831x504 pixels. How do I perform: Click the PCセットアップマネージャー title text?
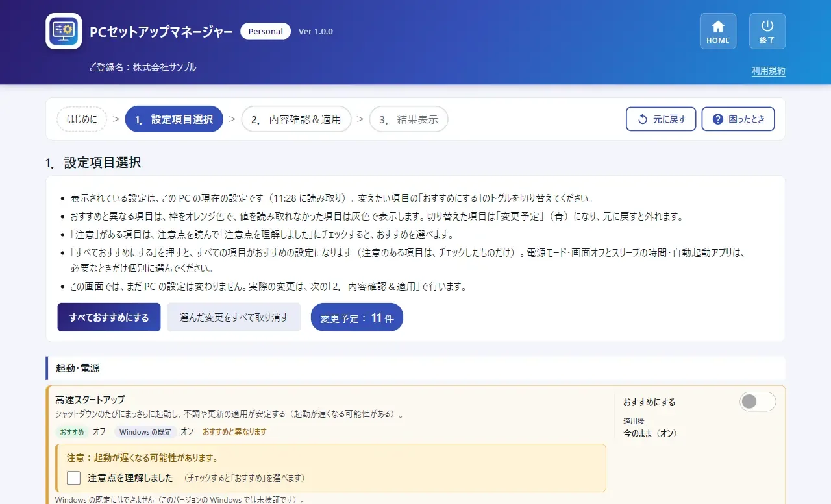pos(161,31)
